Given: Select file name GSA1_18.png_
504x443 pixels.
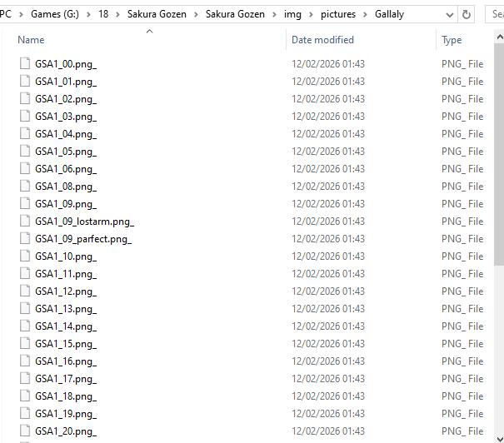Looking at the screenshot, I should coord(66,396).
